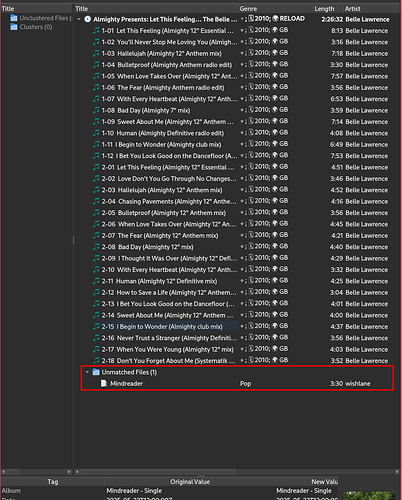Collapse the Almighty Presents album tree
Viewport: 402px width, 500px height.
tap(79, 19)
